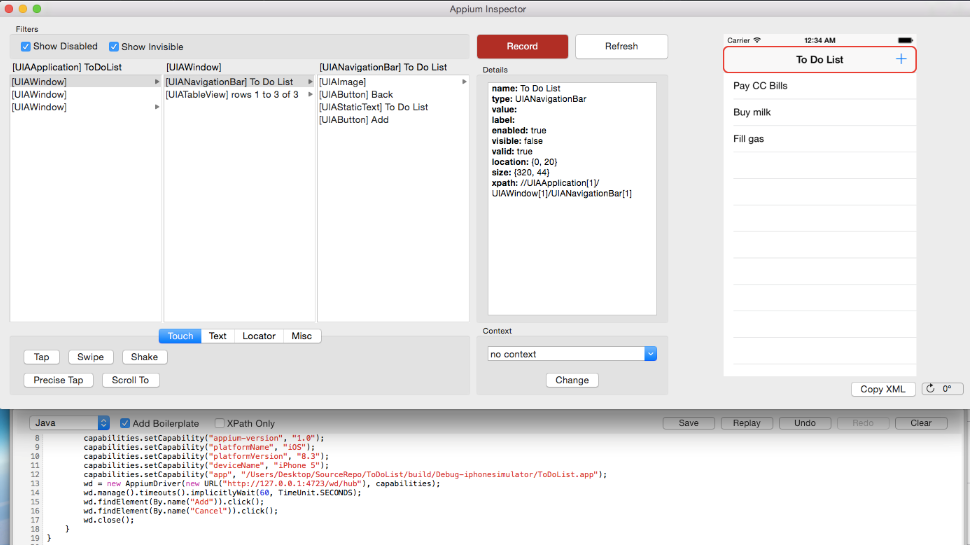Click the Redo button

tap(863, 423)
